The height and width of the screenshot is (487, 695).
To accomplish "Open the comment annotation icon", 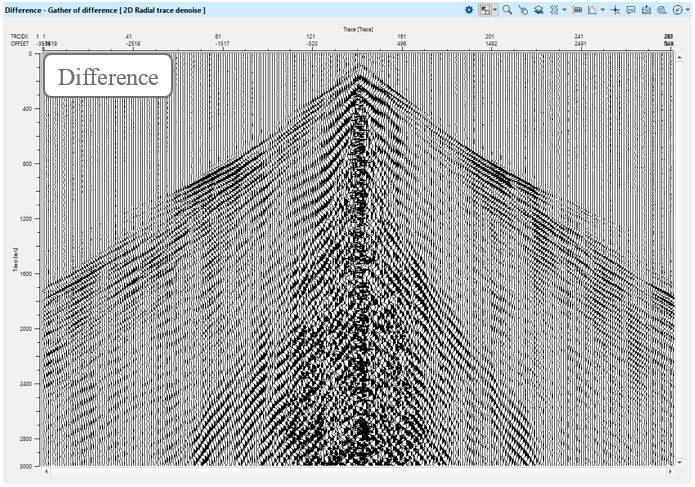I will (631, 9).
